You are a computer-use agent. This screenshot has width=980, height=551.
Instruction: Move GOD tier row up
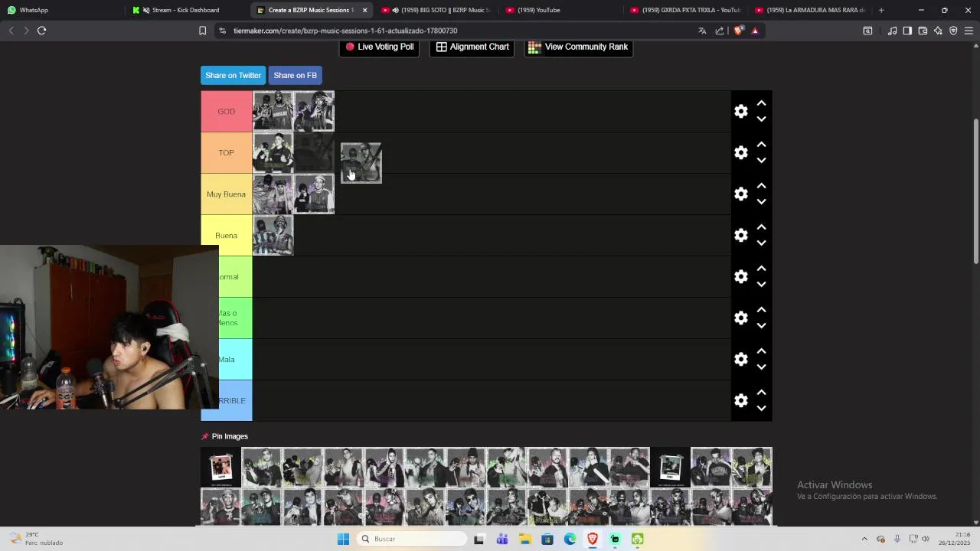click(x=761, y=103)
